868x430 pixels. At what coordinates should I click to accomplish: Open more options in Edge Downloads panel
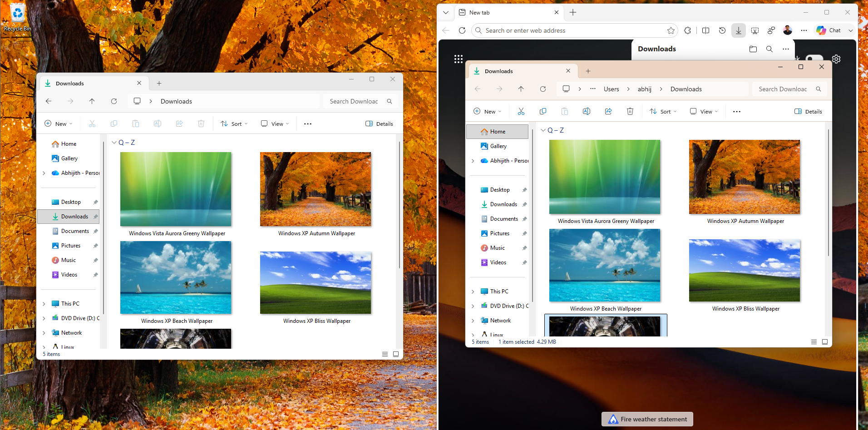786,49
